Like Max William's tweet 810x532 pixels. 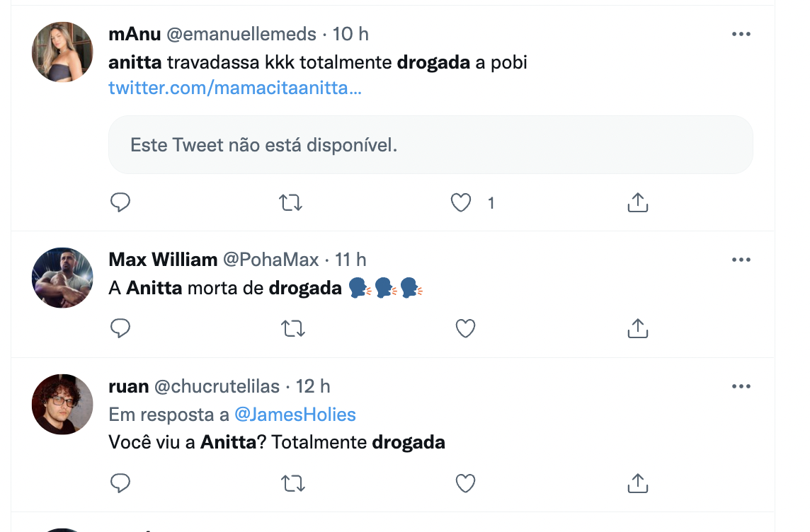pyautogui.click(x=464, y=328)
